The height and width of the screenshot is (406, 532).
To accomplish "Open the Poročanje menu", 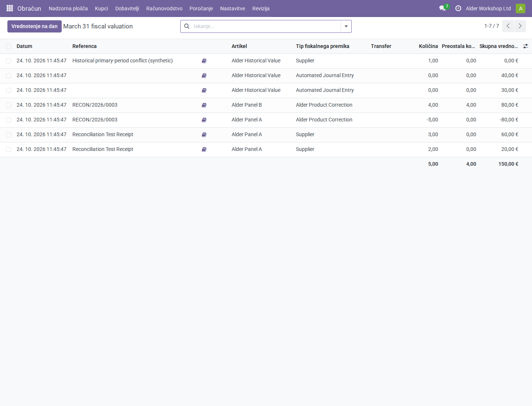I will pos(201,8).
